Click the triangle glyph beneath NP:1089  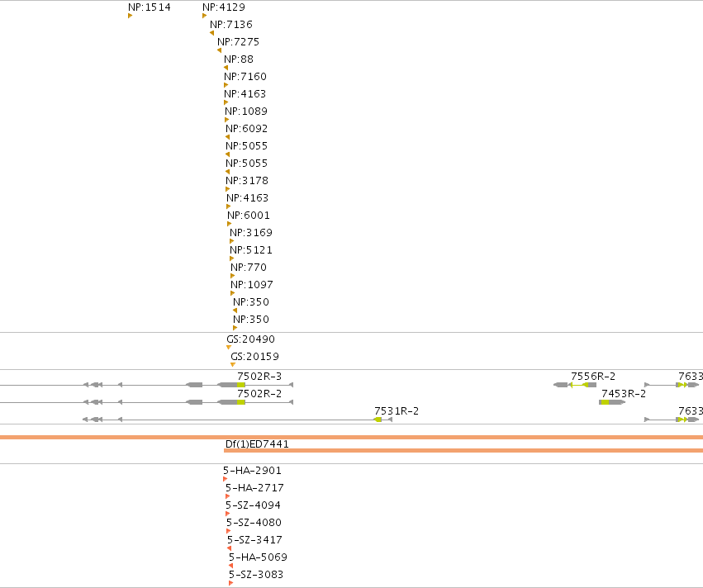coord(227,120)
